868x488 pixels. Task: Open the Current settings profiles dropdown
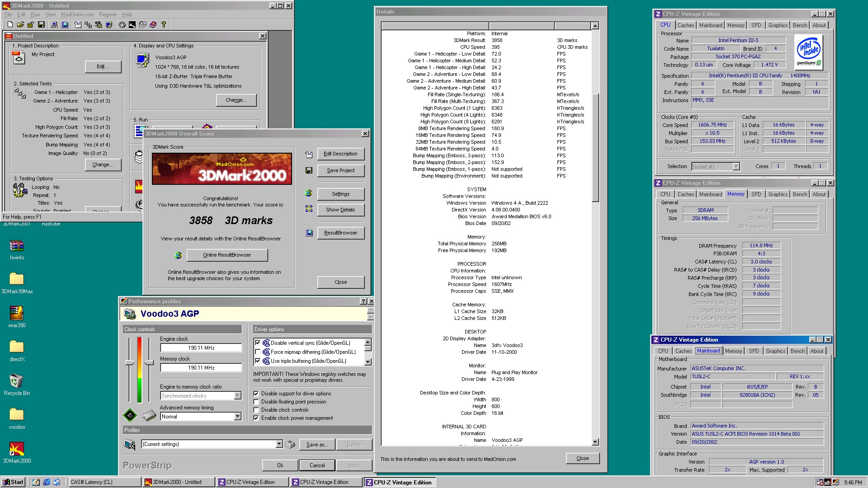tap(279, 444)
